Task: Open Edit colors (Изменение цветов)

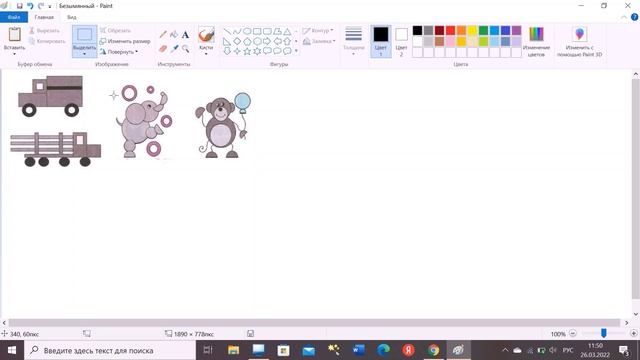Action: click(536, 42)
